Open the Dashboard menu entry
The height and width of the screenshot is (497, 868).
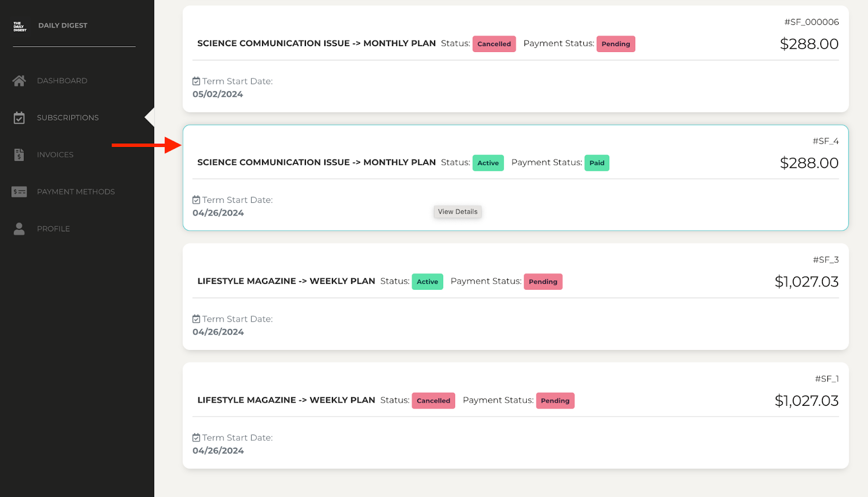coord(62,80)
